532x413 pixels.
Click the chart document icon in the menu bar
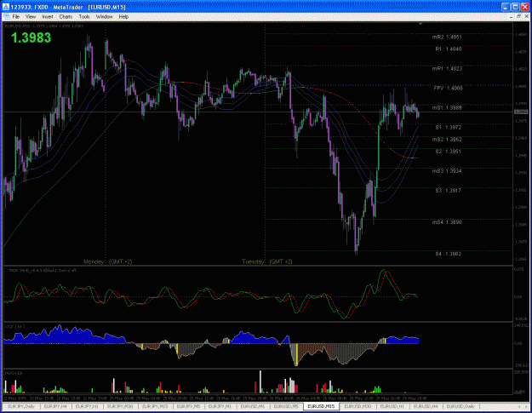(x=6, y=17)
